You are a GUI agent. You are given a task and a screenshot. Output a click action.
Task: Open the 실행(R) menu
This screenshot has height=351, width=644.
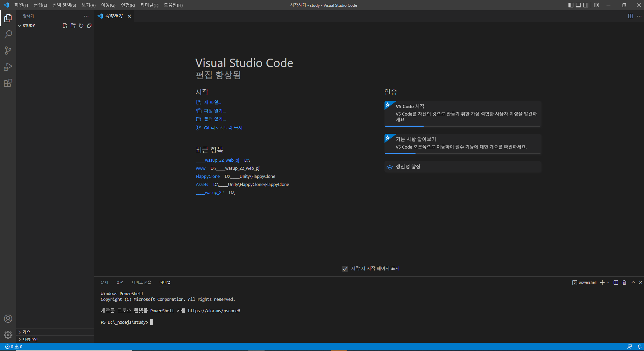click(x=128, y=5)
